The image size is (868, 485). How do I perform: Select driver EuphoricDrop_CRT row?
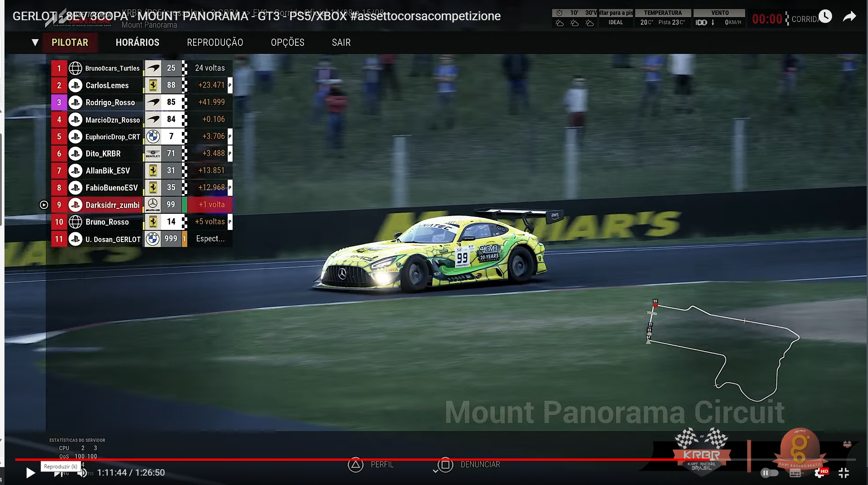pos(141,137)
